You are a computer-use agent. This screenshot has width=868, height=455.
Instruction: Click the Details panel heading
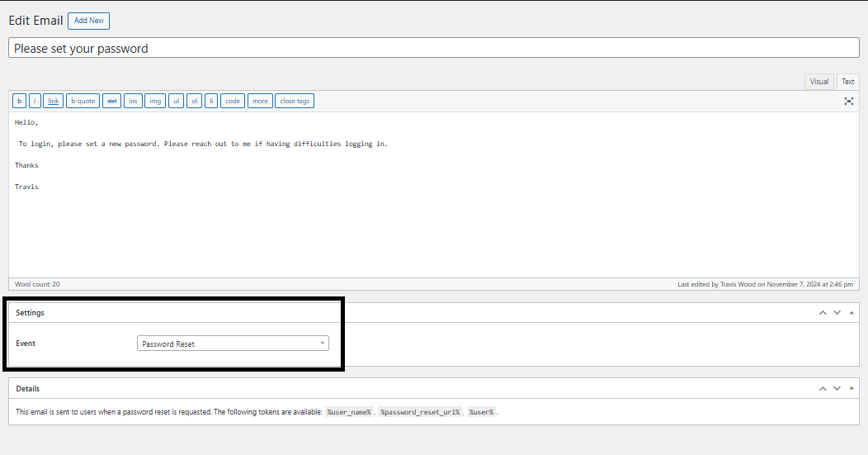click(x=28, y=388)
